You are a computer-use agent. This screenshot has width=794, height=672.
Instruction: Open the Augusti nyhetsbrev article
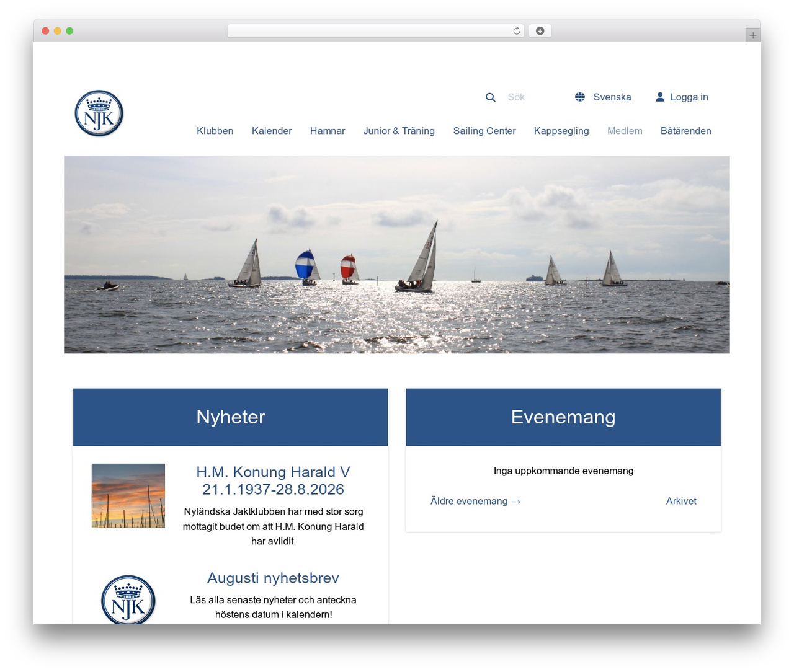click(x=273, y=578)
